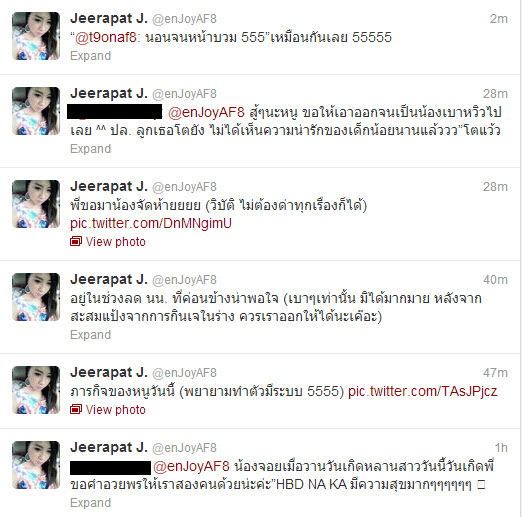Select View photo on the 47m tweet
The image size is (522, 517).
[116, 410]
